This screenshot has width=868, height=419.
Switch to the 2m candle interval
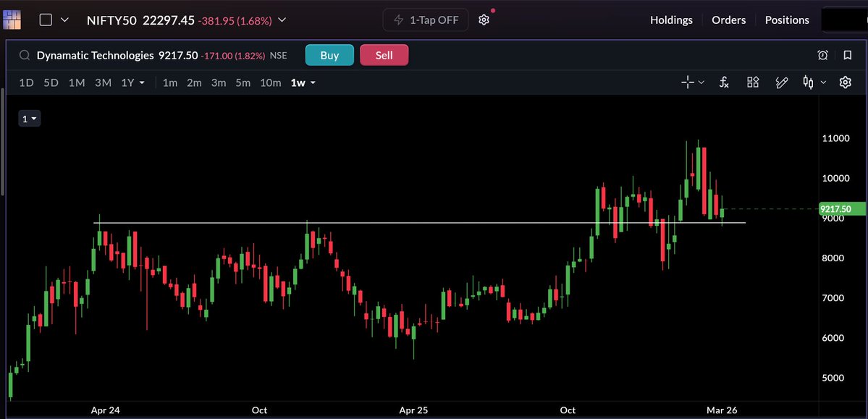(x=194, y=83)
